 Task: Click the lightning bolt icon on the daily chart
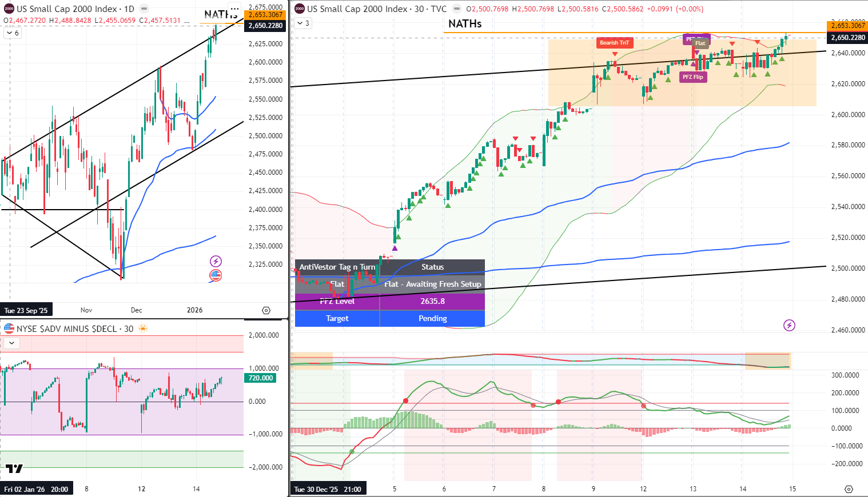coord(215,260)
